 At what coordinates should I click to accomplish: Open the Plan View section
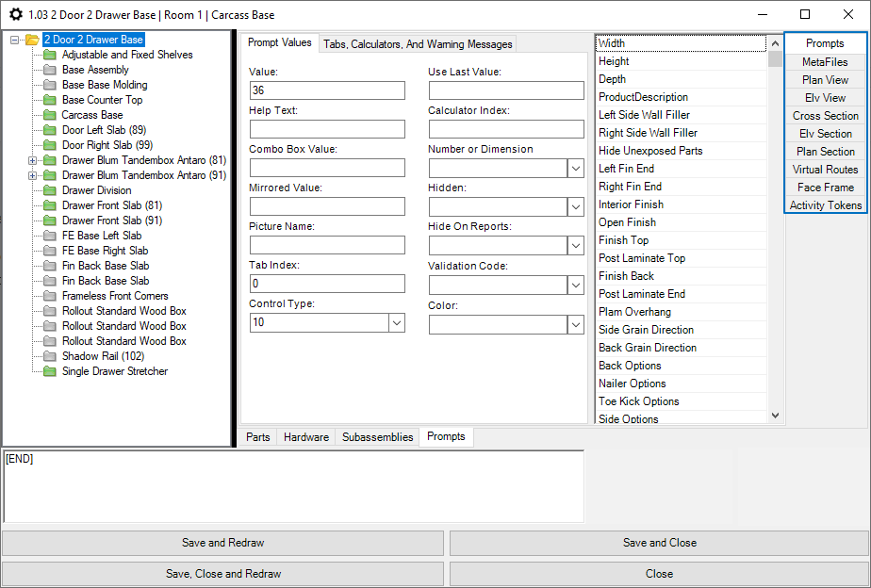click(x=825, y=80)
